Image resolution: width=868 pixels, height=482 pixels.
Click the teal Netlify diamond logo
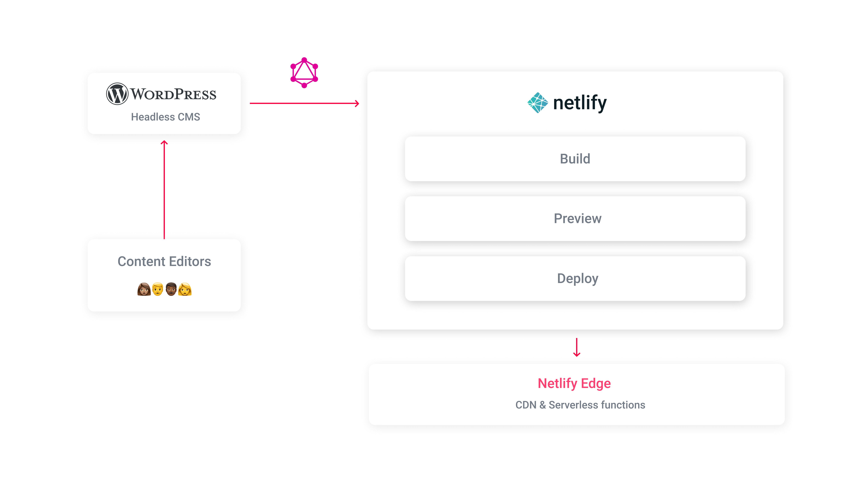pos(537,103)
